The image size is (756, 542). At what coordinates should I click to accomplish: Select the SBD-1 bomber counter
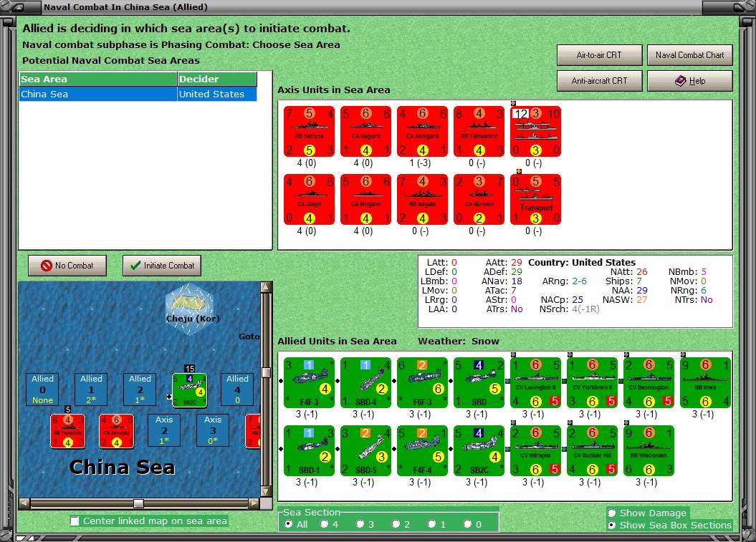tap(309, 451)
